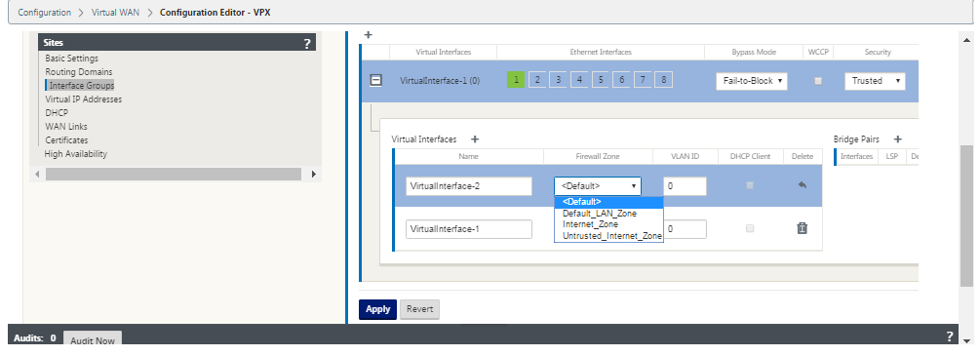Click Sites panel header
Image resolution: width=980 pixels, height=356 pixels.
[176, 43]
